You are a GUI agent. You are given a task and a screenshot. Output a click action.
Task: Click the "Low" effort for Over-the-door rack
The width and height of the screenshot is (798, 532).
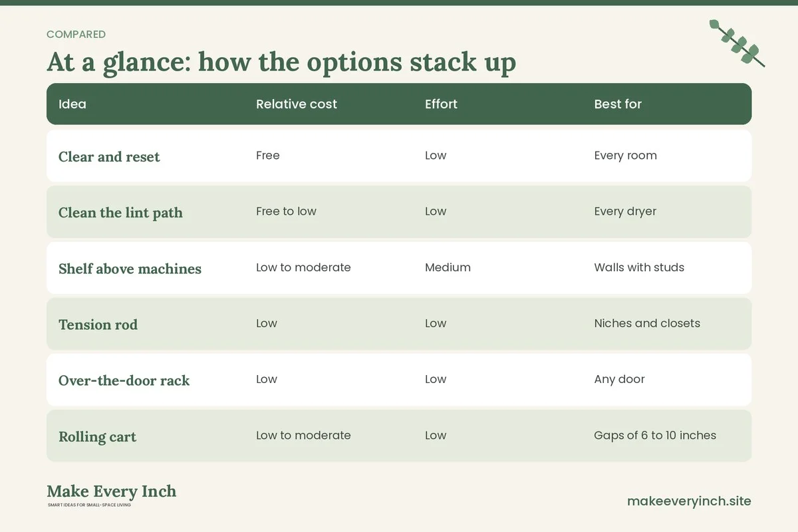[436, 379]
